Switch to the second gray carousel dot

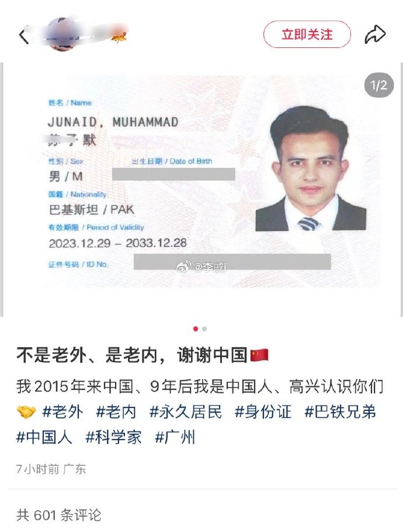click(204, 329)
